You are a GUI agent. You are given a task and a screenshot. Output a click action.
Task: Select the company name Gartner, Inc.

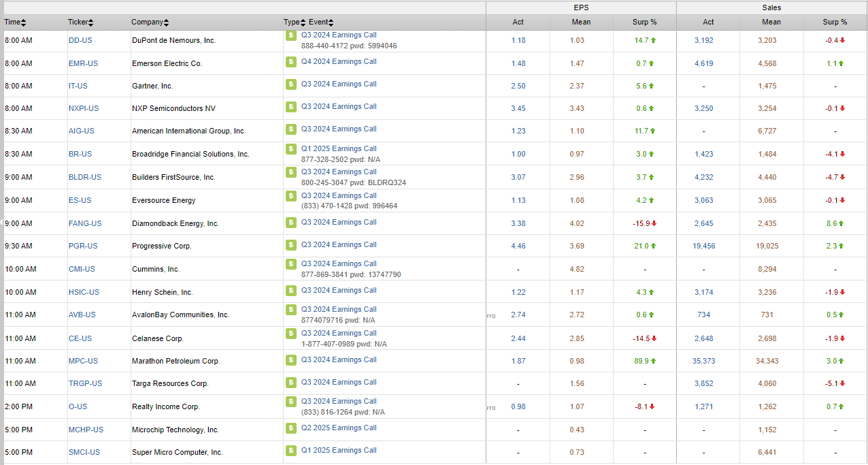pyautogui.click(x=152, y=86)
